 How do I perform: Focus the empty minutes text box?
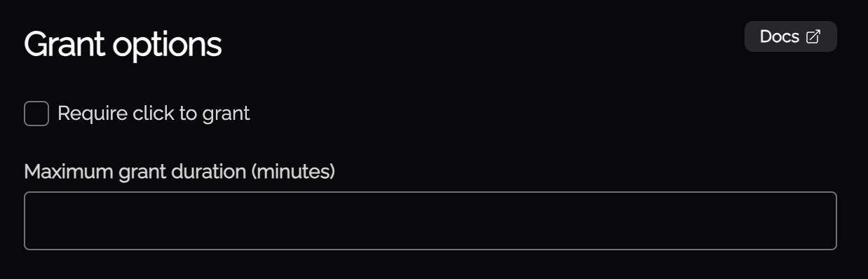tap(430, 221)
